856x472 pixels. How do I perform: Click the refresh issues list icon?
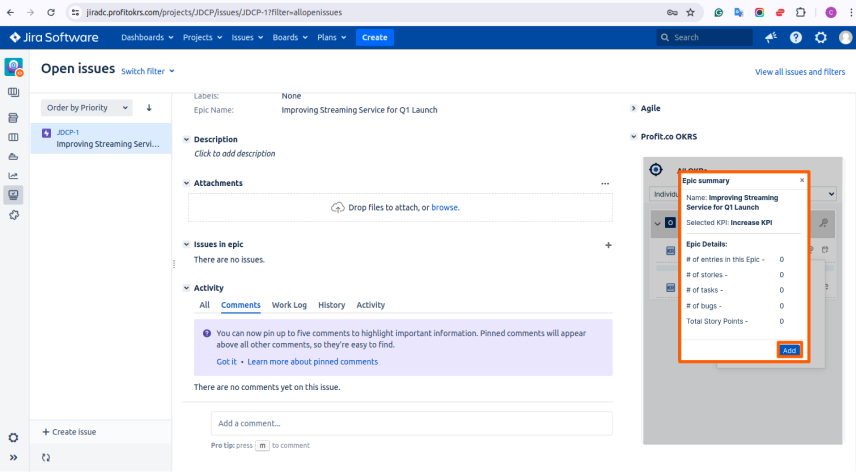(x=46, y=457)
